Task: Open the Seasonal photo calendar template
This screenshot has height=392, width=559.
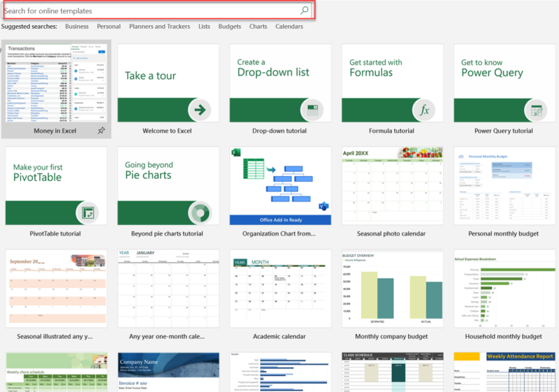Action: [391, 186]
